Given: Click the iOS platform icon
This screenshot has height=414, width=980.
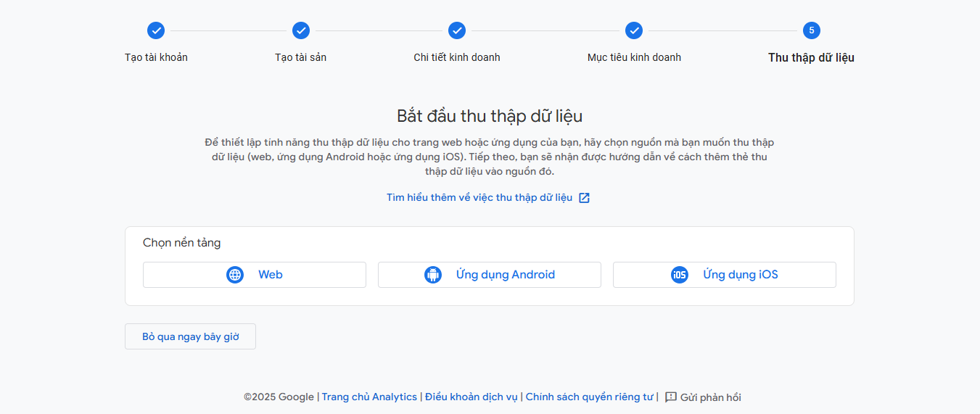Looking at the screenshot, I should 680,275.
